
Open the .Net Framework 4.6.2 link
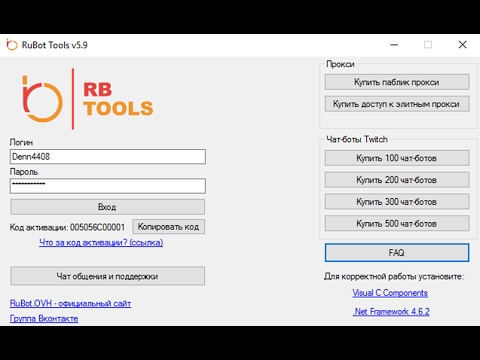coord(391,312)
